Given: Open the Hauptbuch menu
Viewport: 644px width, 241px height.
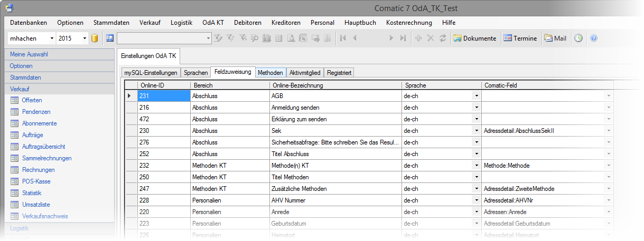Looking at the screenshot, I should tap(360, 23).
